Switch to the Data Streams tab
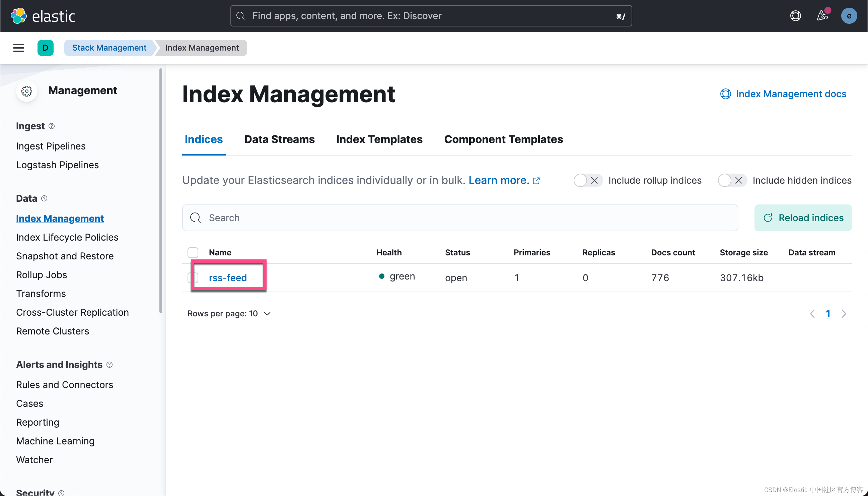868x496 pixels. 279,139
